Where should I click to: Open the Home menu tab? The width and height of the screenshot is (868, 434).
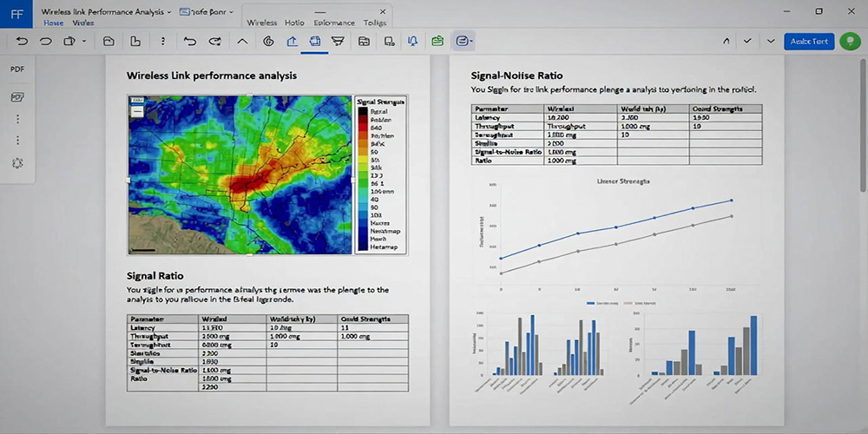click(x=53, y=23)
